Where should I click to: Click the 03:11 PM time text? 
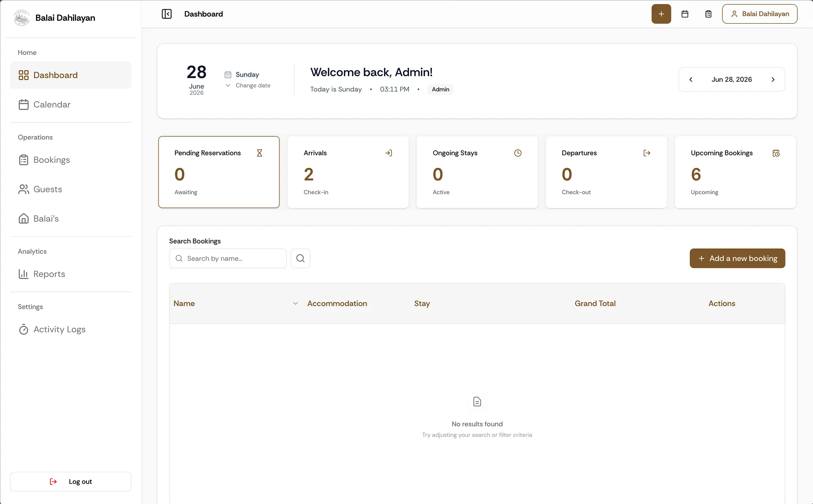point(395,89)
